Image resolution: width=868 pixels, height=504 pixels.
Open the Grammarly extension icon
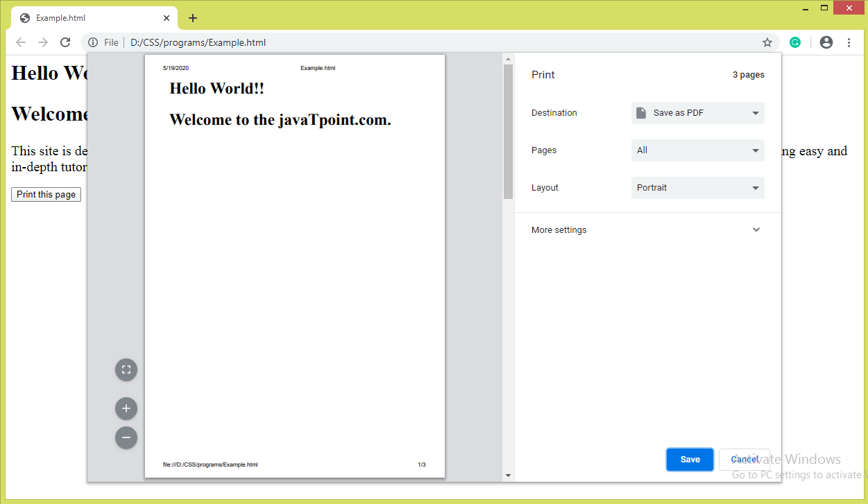click(x=795, y=42)
